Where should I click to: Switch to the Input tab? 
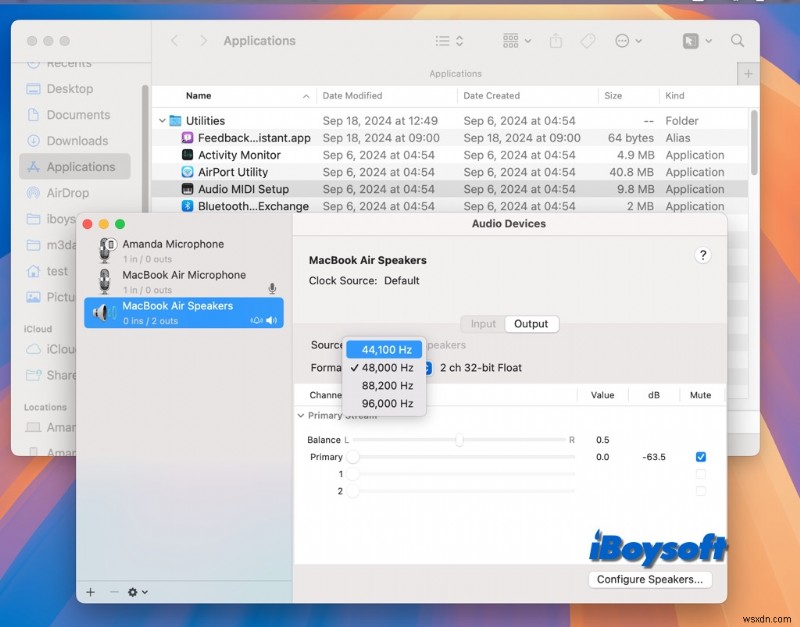point(483,324)
